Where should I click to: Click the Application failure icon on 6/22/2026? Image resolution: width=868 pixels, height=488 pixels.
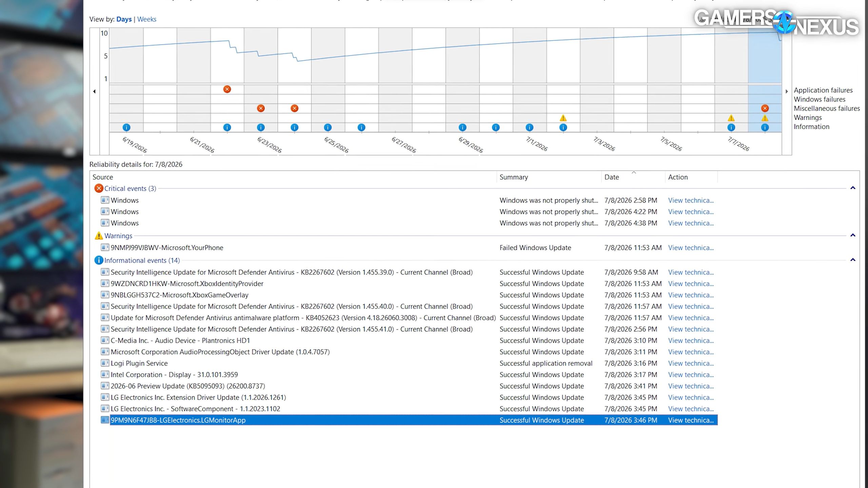click(x=227, y=89)
